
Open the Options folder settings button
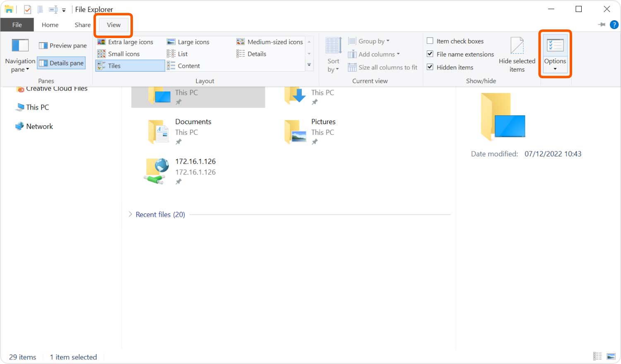tap(555, 53)
